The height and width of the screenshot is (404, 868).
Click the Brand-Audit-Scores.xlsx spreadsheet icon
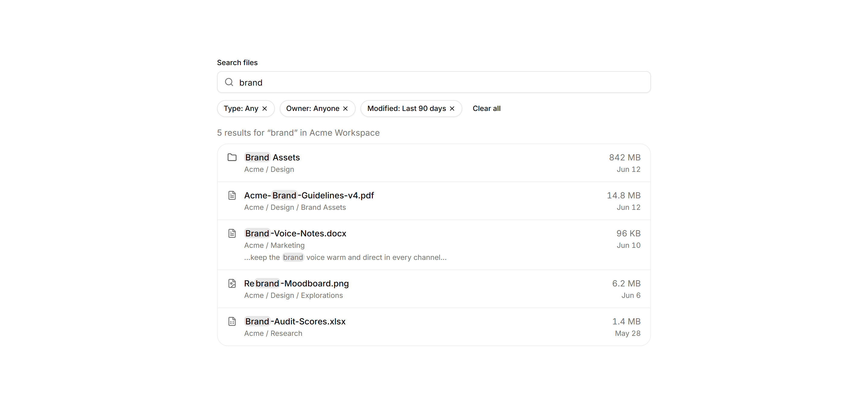(x=232, y=321)
